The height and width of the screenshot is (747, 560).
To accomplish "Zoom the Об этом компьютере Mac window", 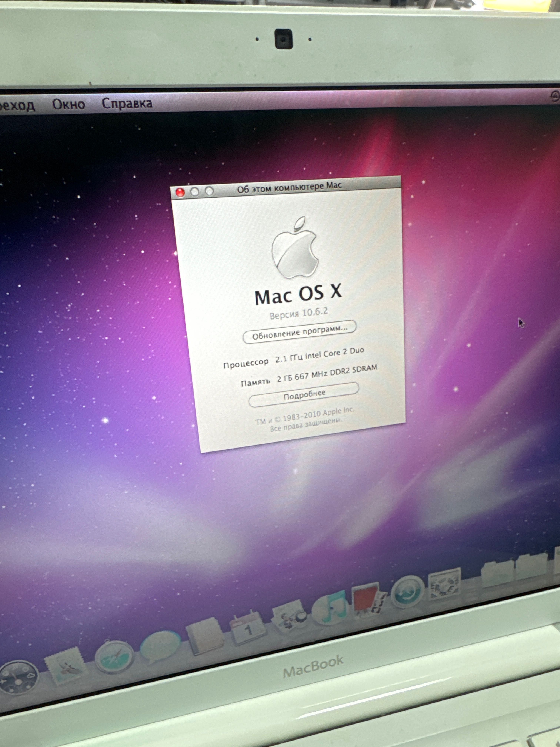I will point(209,191).
